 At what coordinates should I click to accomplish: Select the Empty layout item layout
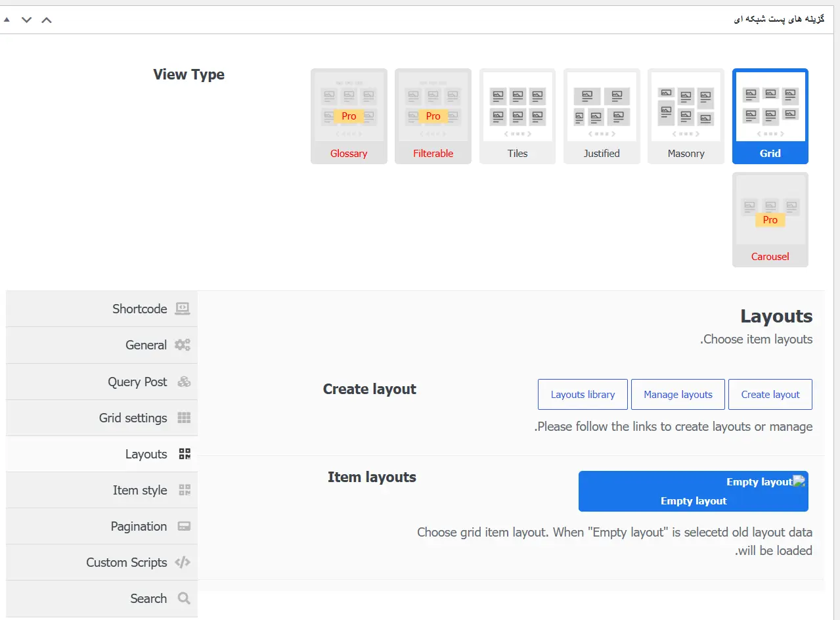pos(694,491)
